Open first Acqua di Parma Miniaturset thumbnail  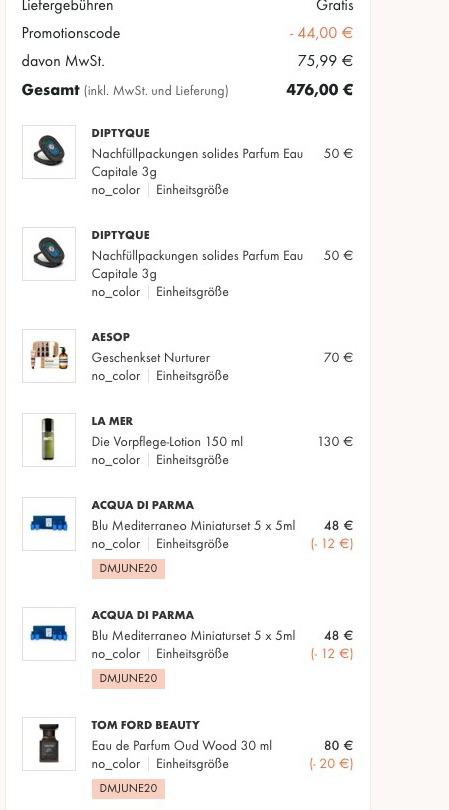coord(49,524)
